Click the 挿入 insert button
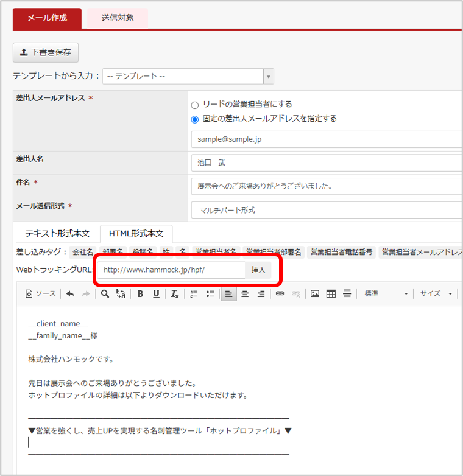The image size is (463, 476). pyautogui.click(x=258, y=270)
